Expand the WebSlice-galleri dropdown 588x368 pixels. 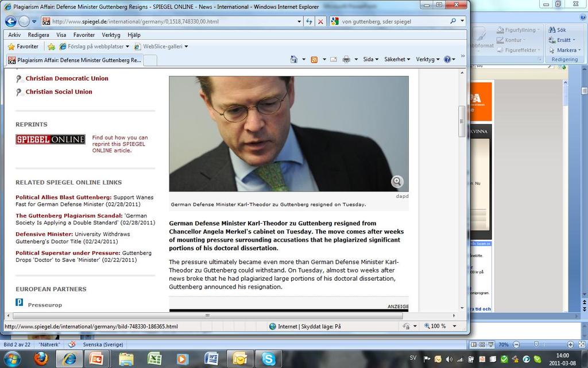point(187,47)
